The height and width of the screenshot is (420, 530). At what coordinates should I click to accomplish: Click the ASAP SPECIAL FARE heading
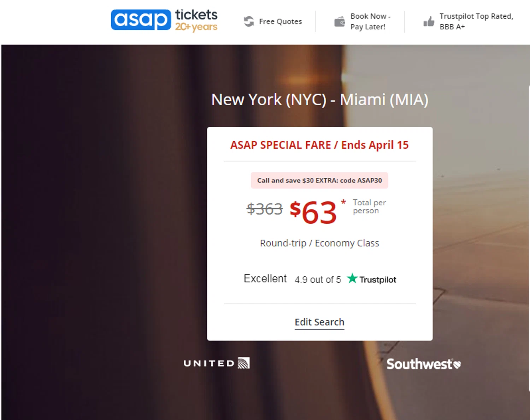[319, 145]
